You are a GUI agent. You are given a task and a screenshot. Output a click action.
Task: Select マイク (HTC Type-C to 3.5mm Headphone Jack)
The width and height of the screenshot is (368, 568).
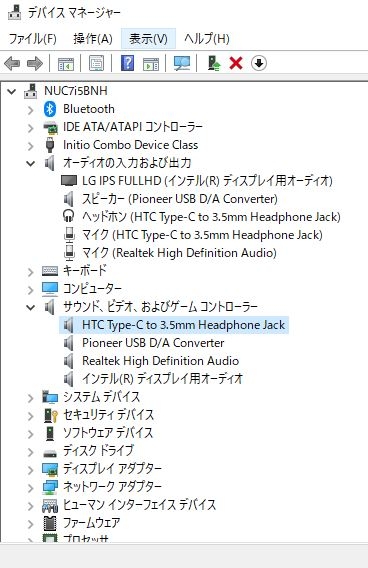[x=202, y=235]
